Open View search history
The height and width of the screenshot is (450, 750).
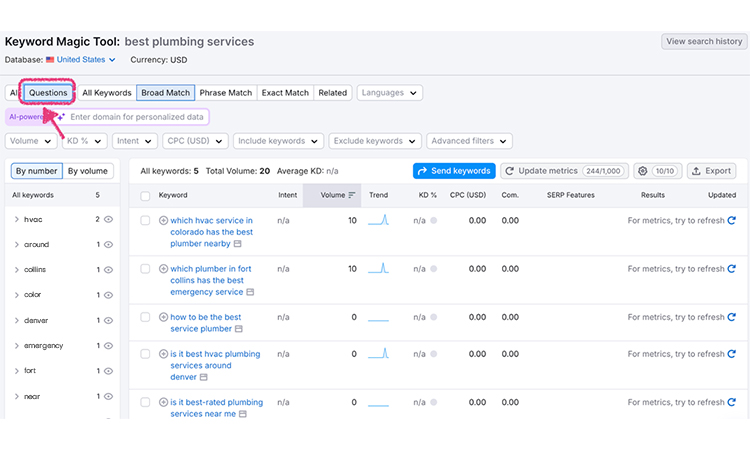(x=704, y=42)
